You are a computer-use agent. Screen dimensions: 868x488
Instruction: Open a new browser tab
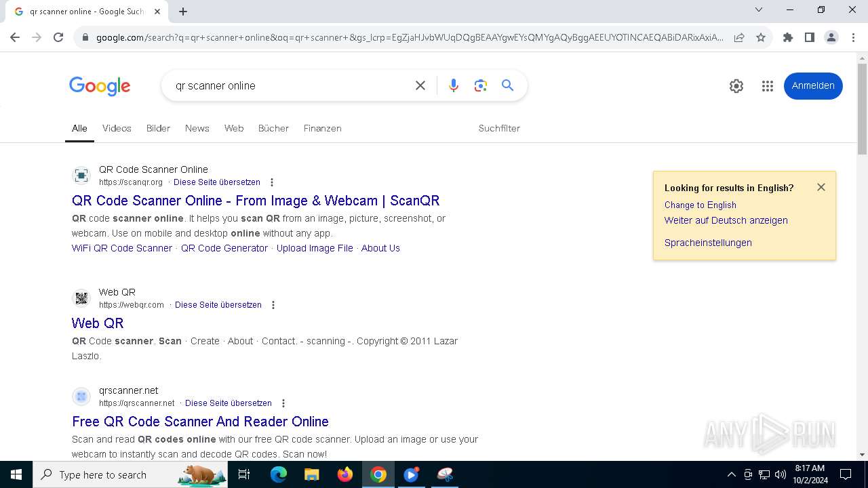click(x=183, y=12)
